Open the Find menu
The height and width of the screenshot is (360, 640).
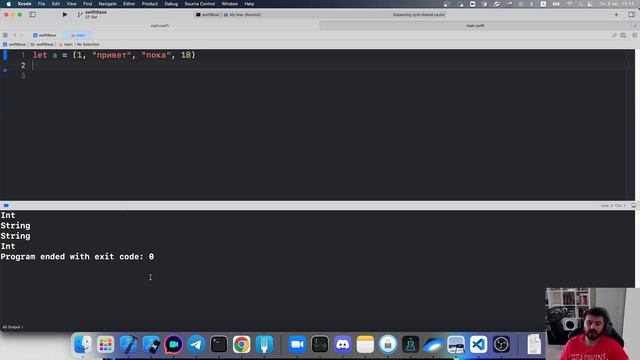click(87, 4)
